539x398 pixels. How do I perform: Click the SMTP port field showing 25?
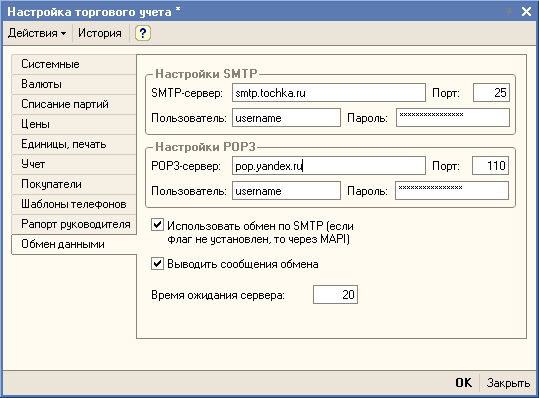click(x=491, y=93)
